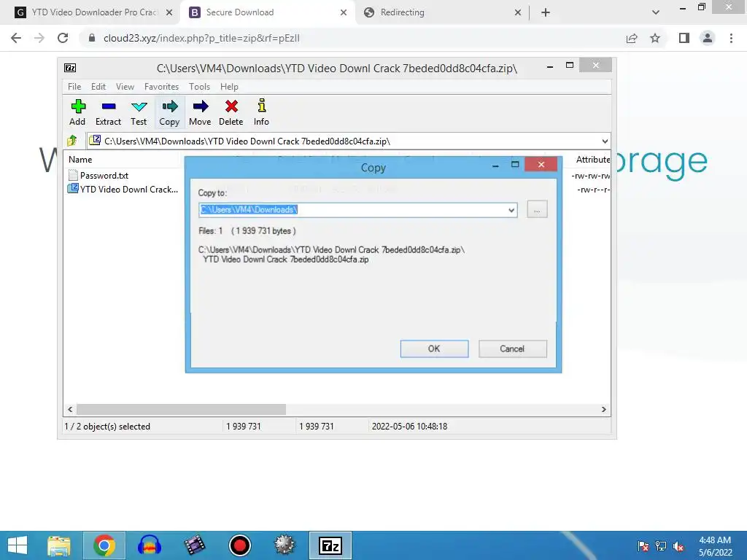Open the Favorites menu
This screenshot has width=747, height=560.
161,87
